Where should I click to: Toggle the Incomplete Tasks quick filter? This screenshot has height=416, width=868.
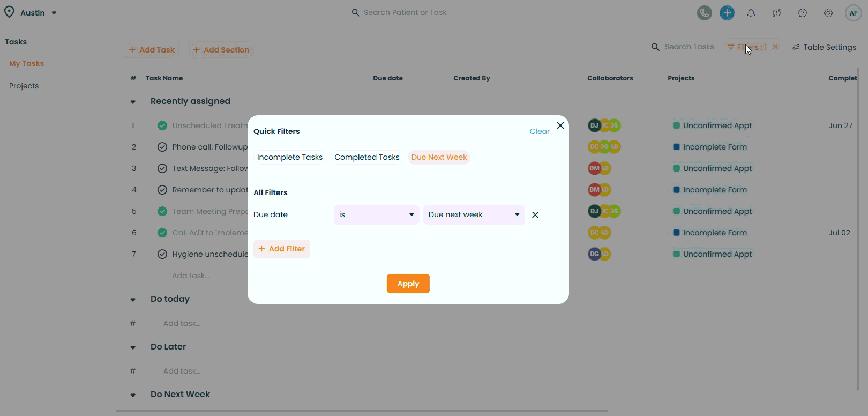pyautogui.click(x=289, y=157)
